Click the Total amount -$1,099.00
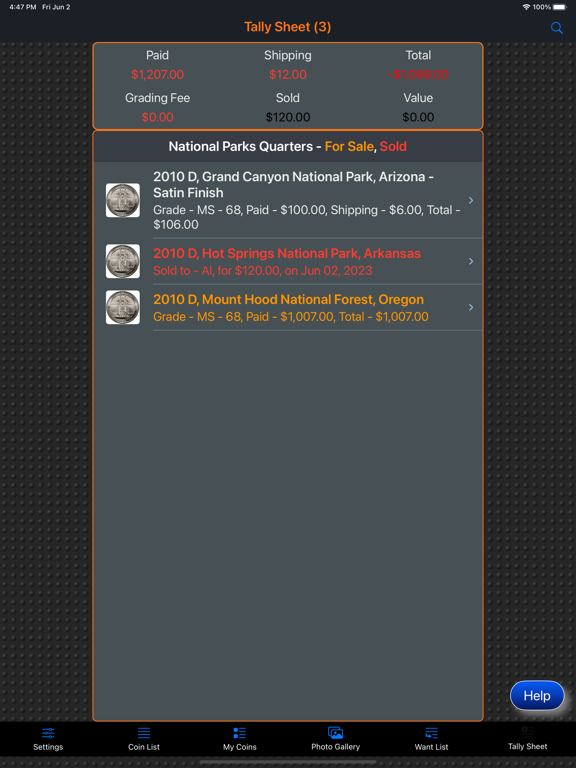576x768 pixels. [x=418, y=75]
